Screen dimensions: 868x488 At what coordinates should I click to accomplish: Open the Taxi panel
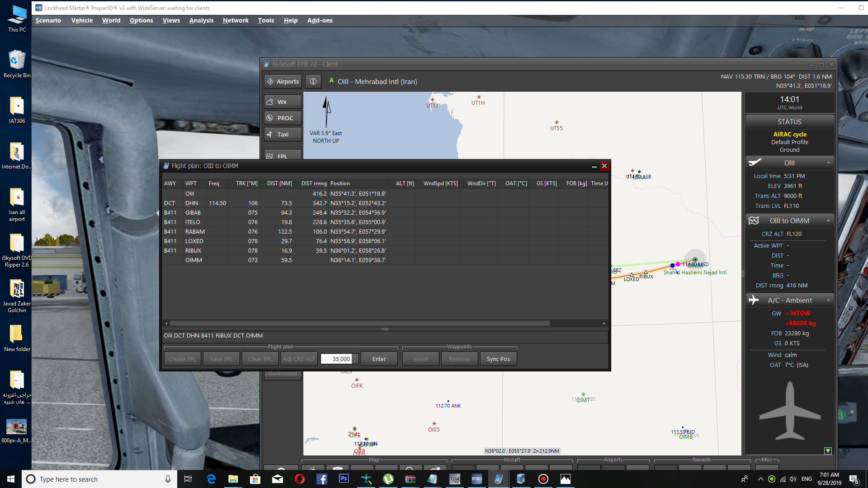point(283,134)
